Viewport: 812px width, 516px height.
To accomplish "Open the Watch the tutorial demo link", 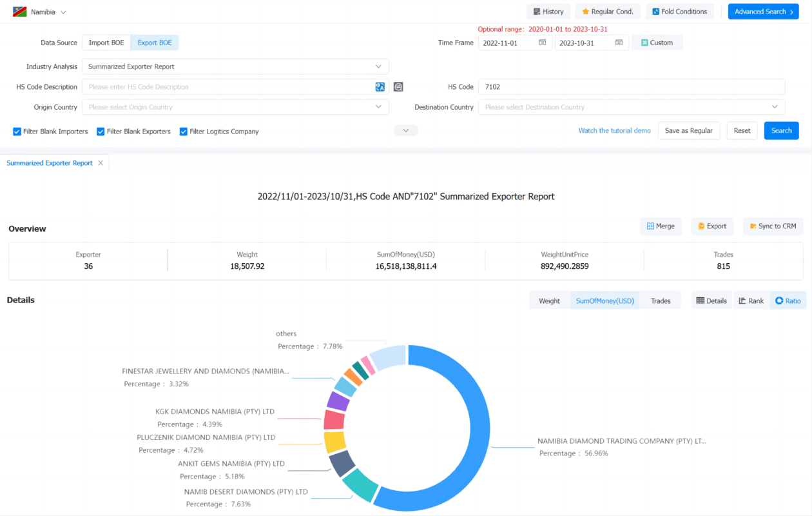I will tap(615, 130).
